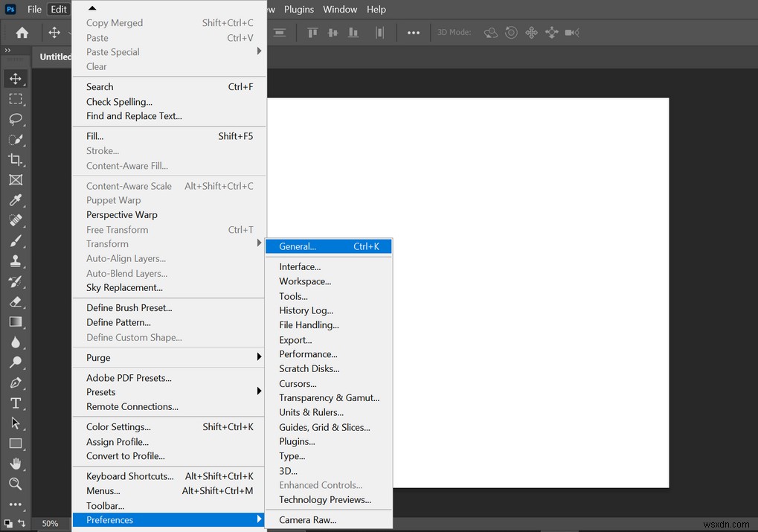Viewport: 758px width, 532px height.
Task: Click the Home icon in options bar
Action: click(22, 33)
